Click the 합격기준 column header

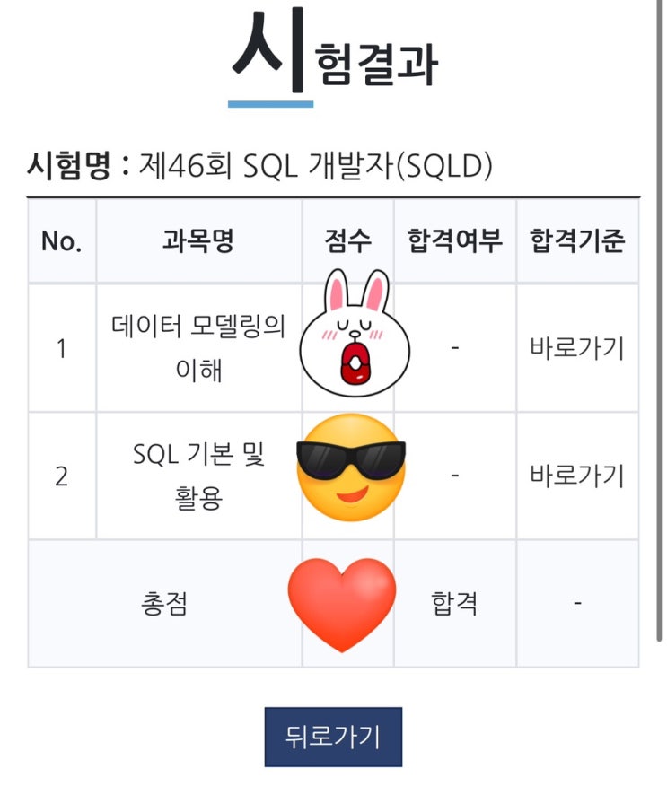[x=577, y=241]
